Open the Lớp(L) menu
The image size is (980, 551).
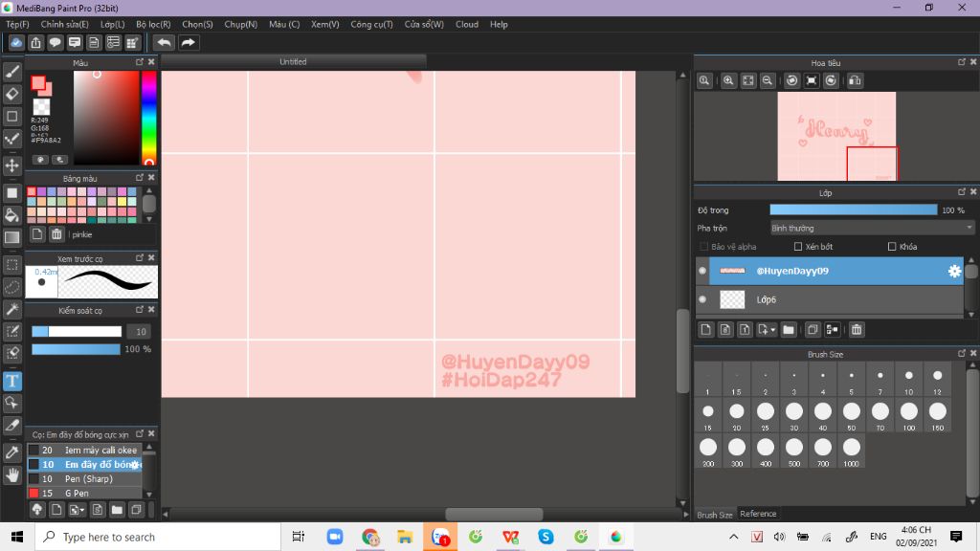(x=113, y=24)
